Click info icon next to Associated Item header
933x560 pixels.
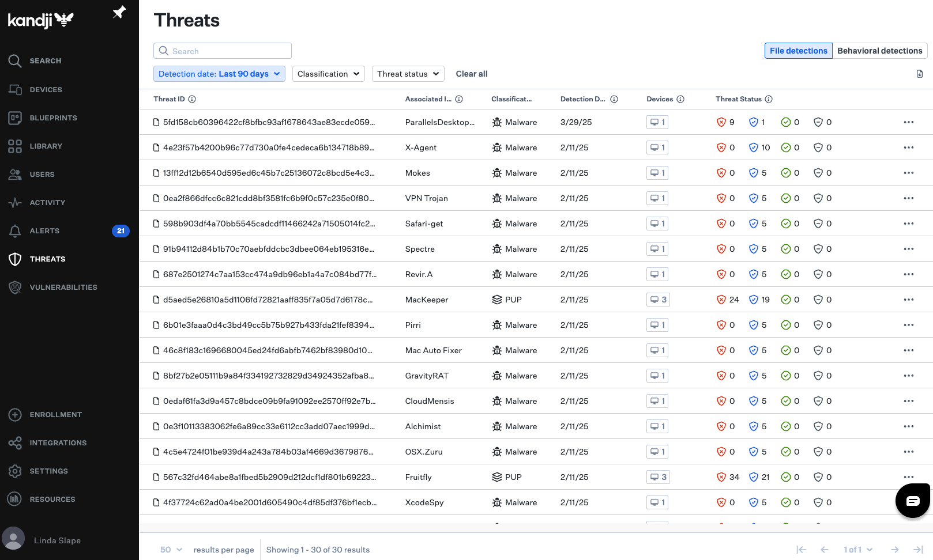tap(459, 99)
